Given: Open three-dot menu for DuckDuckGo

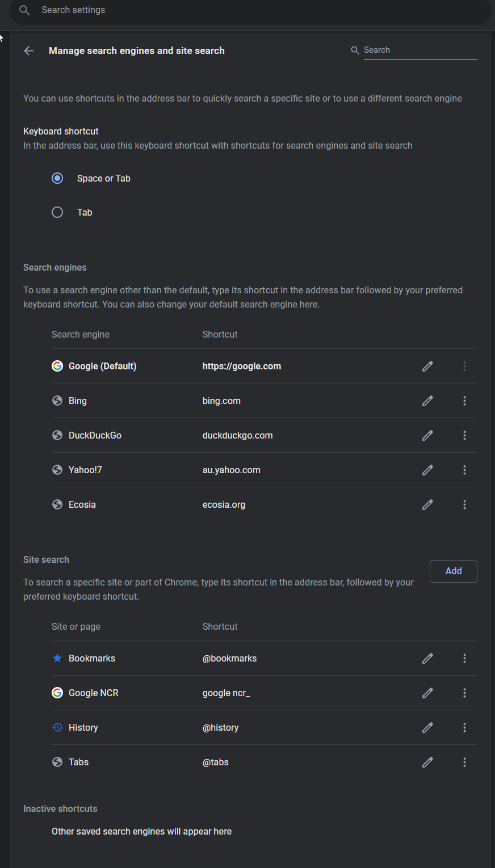Looking at the screenshot, I should (464, 436).
